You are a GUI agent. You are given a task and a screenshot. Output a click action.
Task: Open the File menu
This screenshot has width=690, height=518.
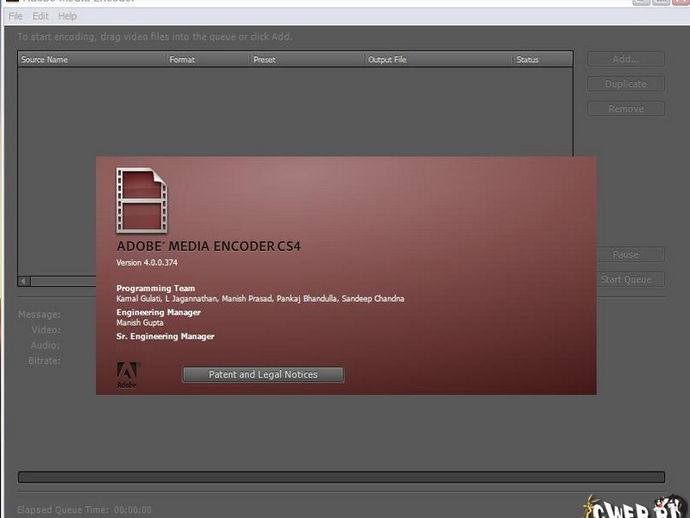[x=15, y=16]
